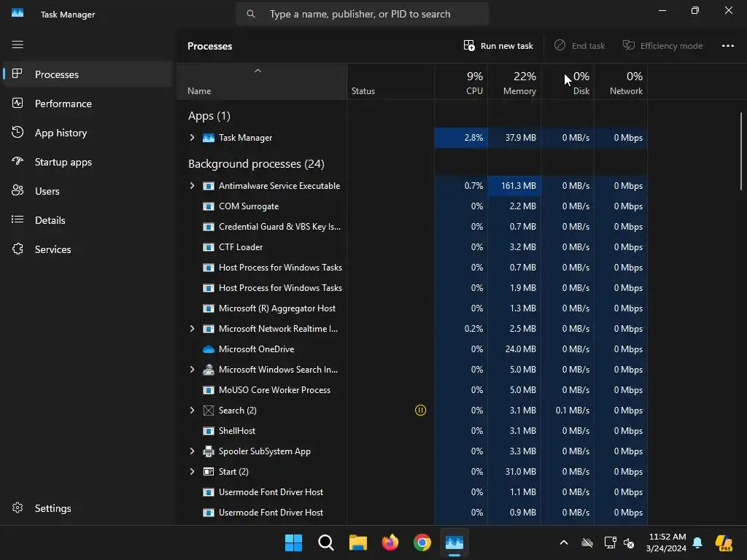Click the Task Manager title bar icon

18,13
